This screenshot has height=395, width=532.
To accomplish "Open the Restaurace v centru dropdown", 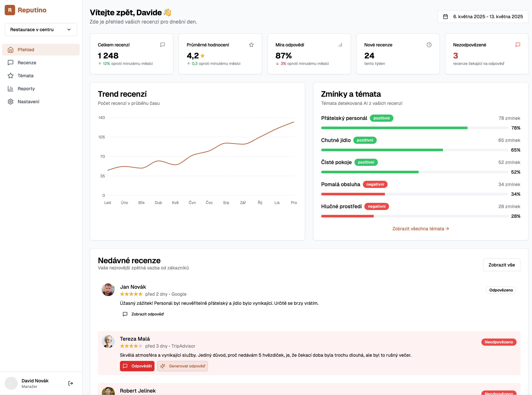I will (x=41, y=29).
